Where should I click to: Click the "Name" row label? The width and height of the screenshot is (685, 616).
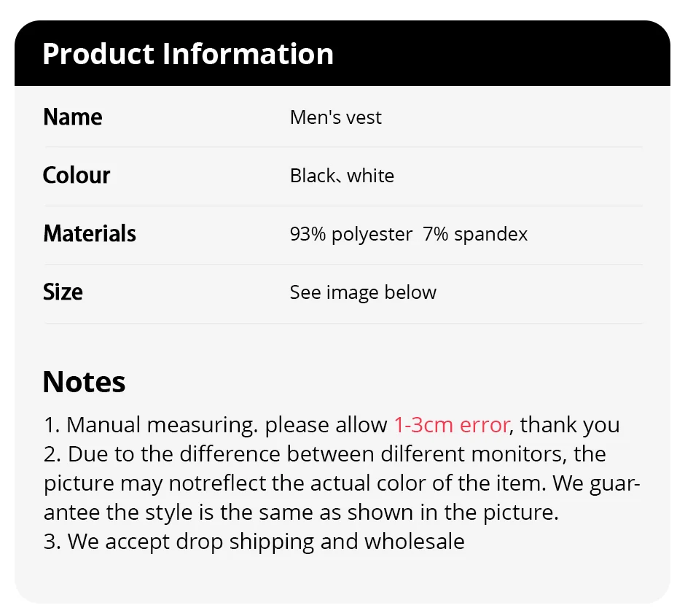(x=73, y=117)
